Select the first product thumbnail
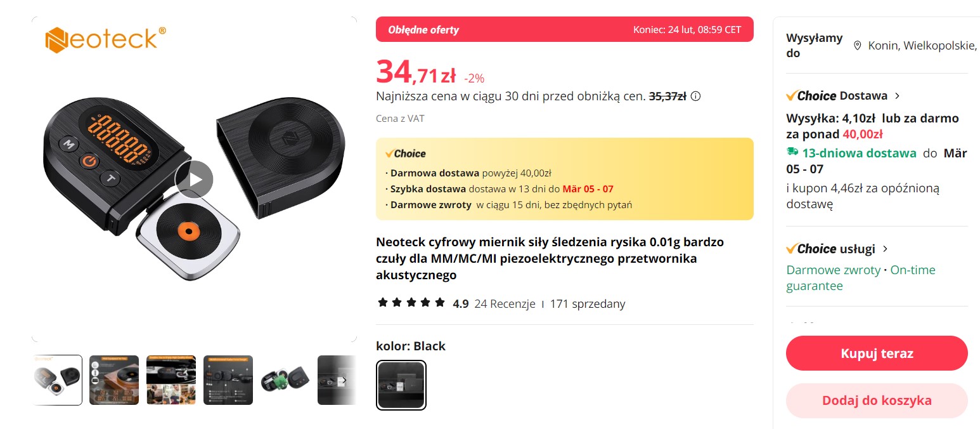The height and width of the screenshot is (429, 980). coord(57,379)
